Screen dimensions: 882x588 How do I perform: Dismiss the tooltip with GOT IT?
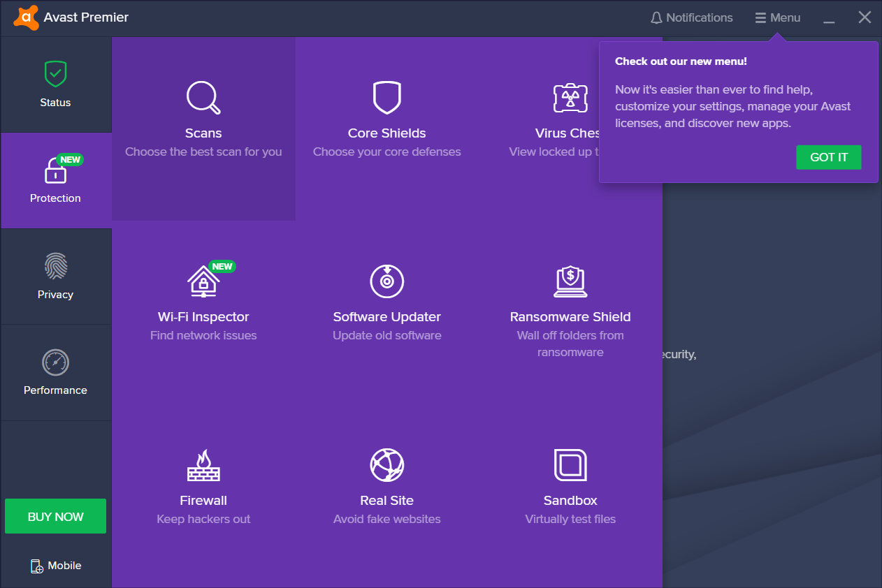829,157
